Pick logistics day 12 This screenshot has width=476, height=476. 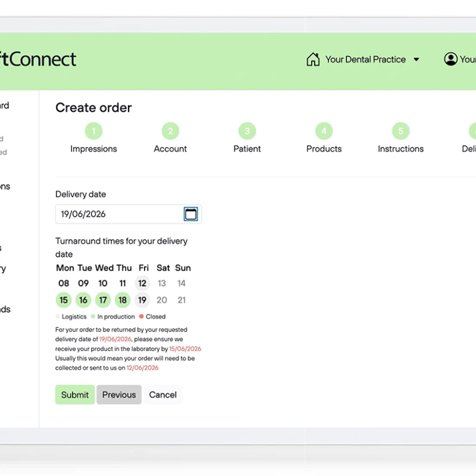(142, 283)
